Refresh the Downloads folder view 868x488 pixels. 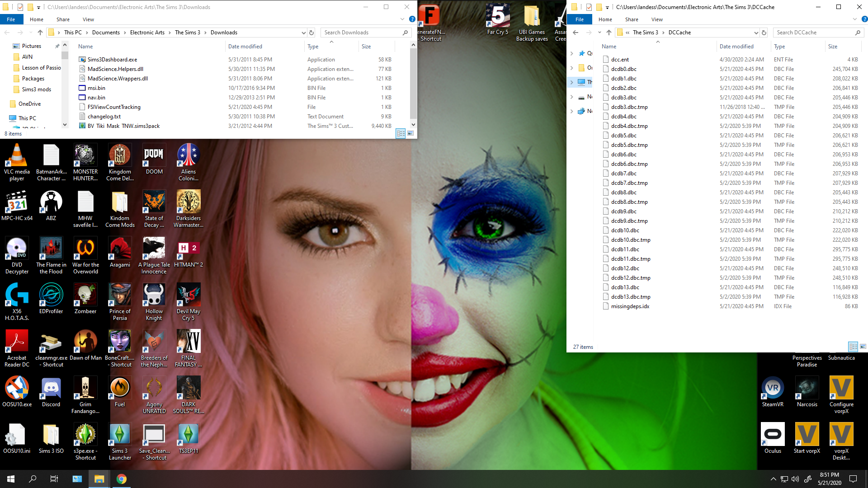pyautogui.click(x=311, y=33)
